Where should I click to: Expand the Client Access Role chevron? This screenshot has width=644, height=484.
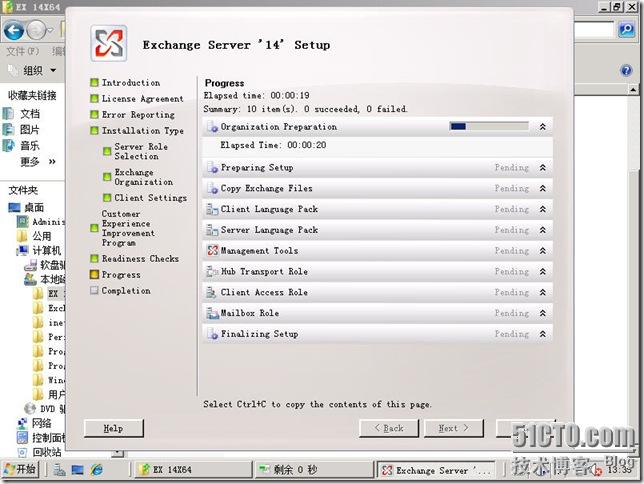pyautogui.click(x=543, y=293)
